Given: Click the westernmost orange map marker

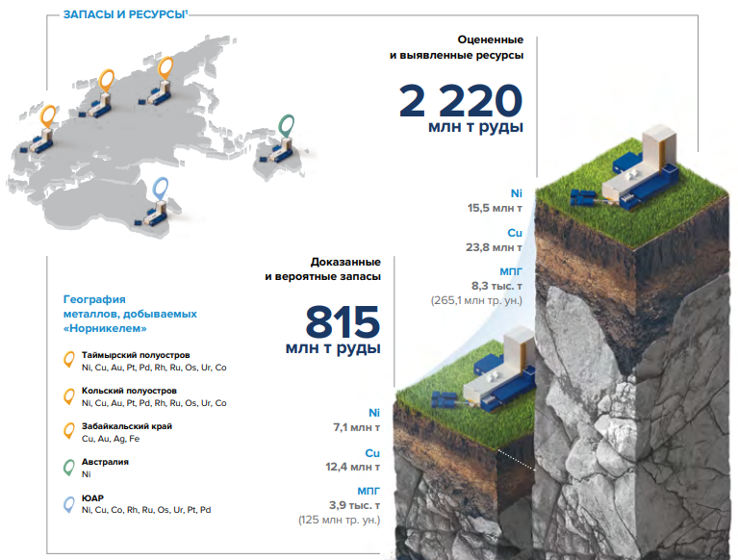Looking at the screenshot, I should click(x=47, y=116).
